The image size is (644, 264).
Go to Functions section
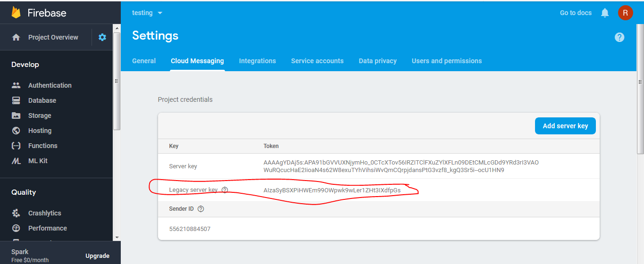tap(42, 146)
